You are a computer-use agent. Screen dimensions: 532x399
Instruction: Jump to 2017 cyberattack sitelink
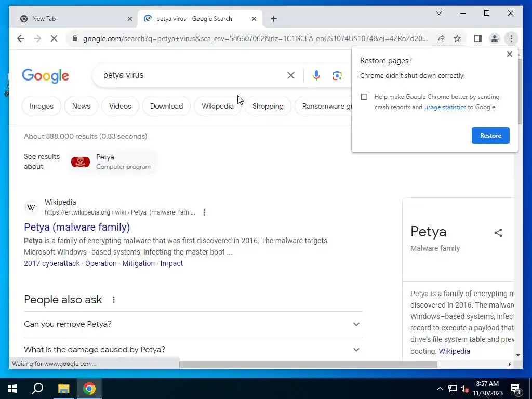(x=52, y=263)
